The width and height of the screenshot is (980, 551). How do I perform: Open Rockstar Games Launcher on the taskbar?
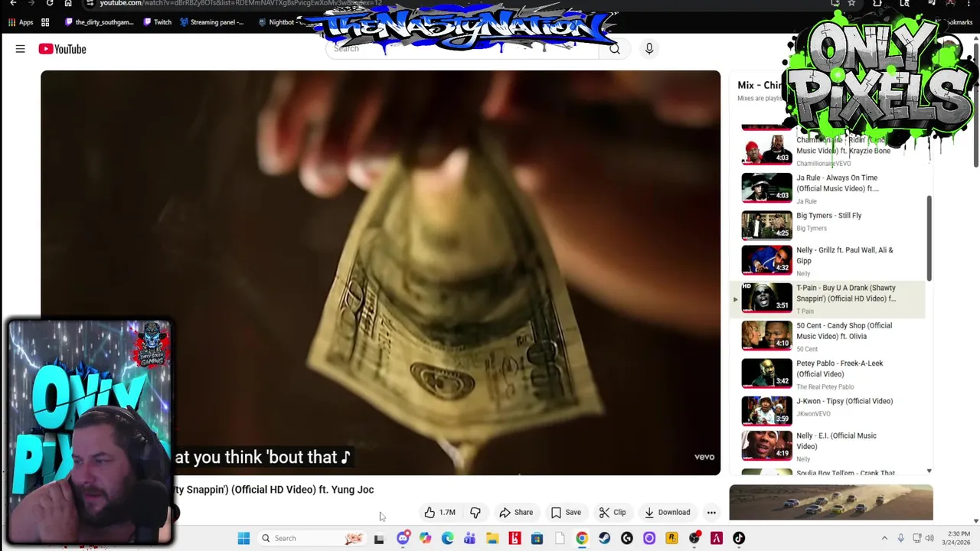[671, 538]
